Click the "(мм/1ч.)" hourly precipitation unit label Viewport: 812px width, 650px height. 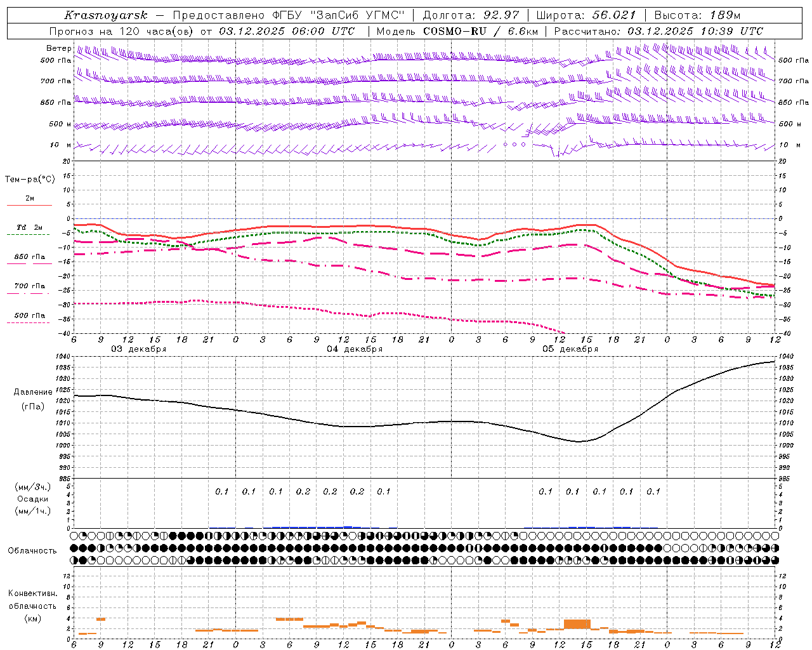point(32,511)
